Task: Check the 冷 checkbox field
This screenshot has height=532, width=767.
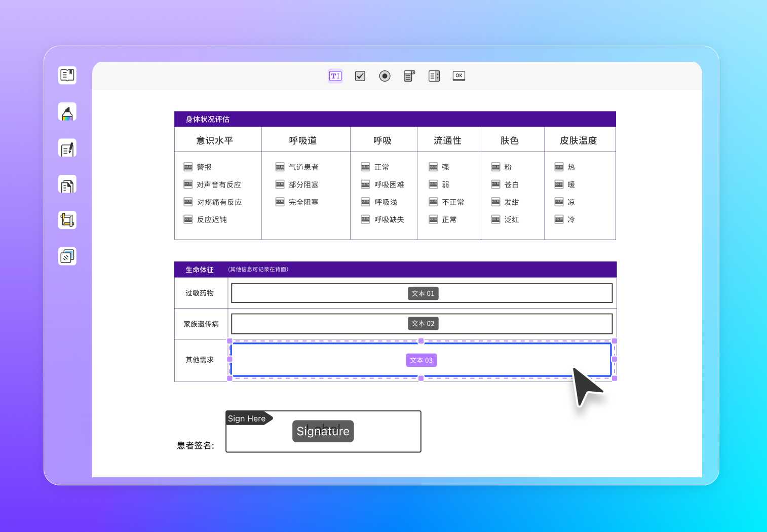Action: coord(559,219)
